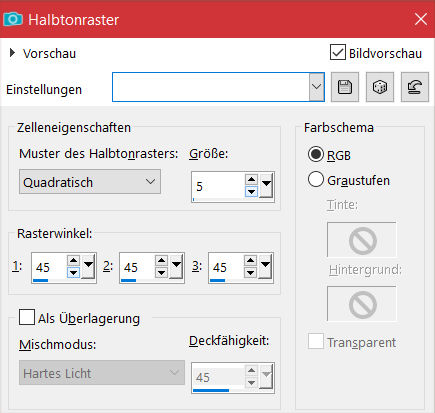Click the reset to default arrow icon
Viewport: 435px width, 413px height.
(415, 87)
